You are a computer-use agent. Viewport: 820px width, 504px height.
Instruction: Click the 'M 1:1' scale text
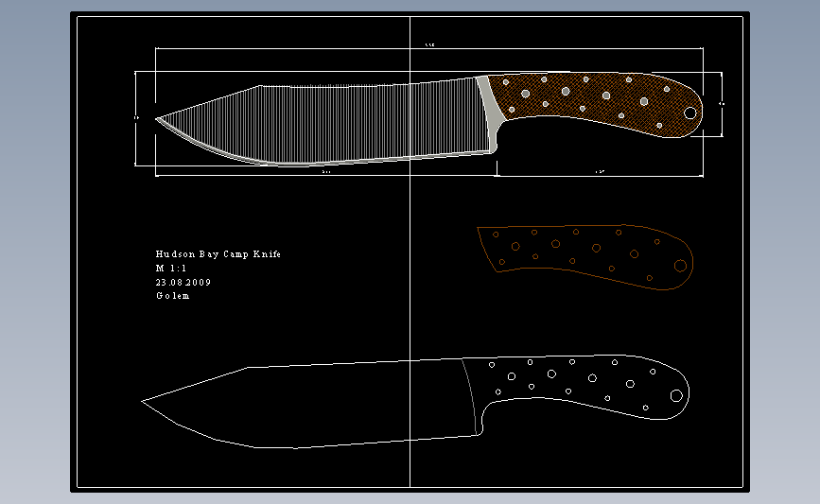pyautogui.click(x=171, y=269)
